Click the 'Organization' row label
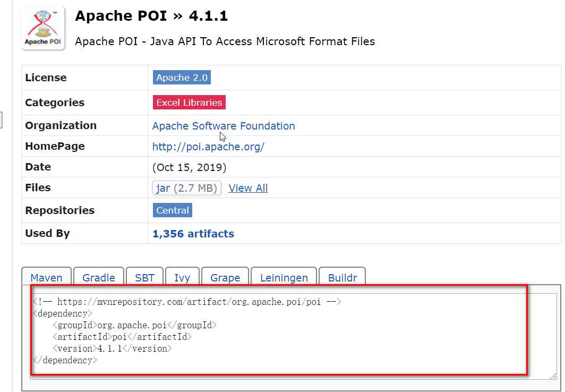This screenshot has width=565, height=392. pos(61,125)
